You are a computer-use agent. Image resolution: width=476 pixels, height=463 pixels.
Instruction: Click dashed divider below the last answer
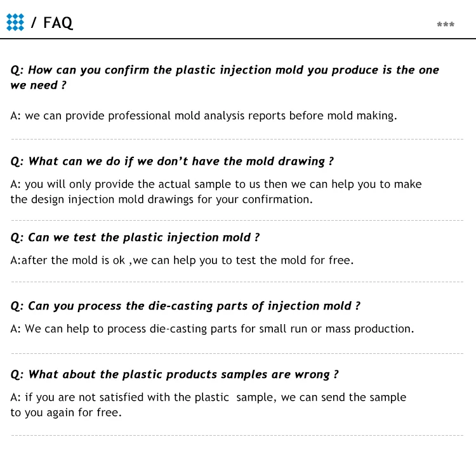pyautogui.click(x=237, y=435)
